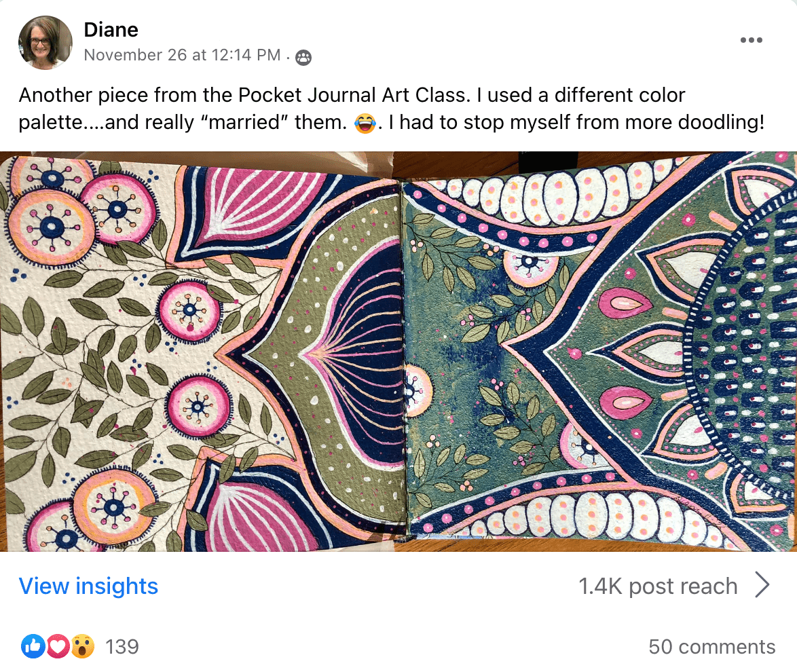Screen dimensions: 797x672
Task: Click the audience privacy icon beside timestamp
Action: pyautogui.click(x=303, y=58)
